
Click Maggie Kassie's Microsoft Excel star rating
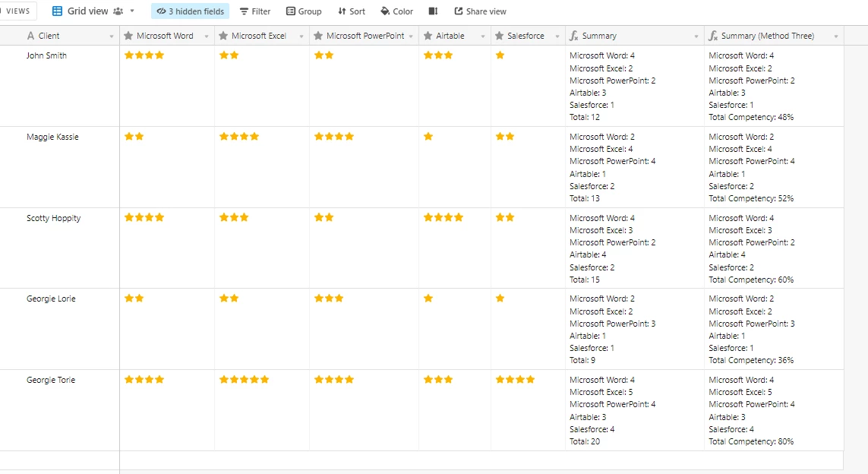point(239,136)
